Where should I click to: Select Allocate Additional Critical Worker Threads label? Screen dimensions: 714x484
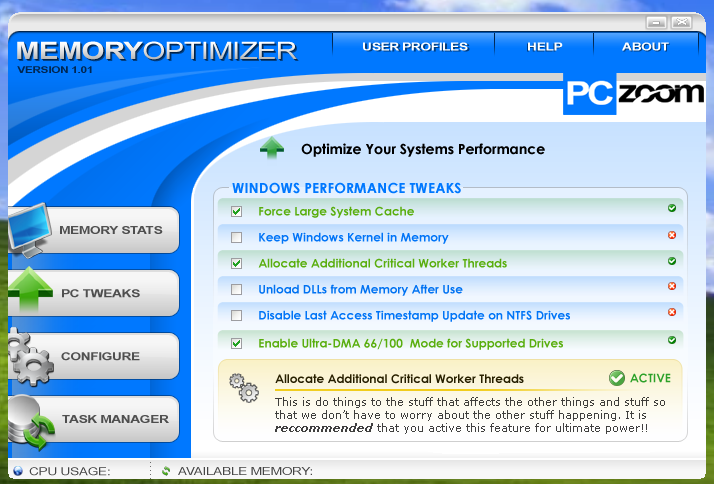(x=382, y=263)
